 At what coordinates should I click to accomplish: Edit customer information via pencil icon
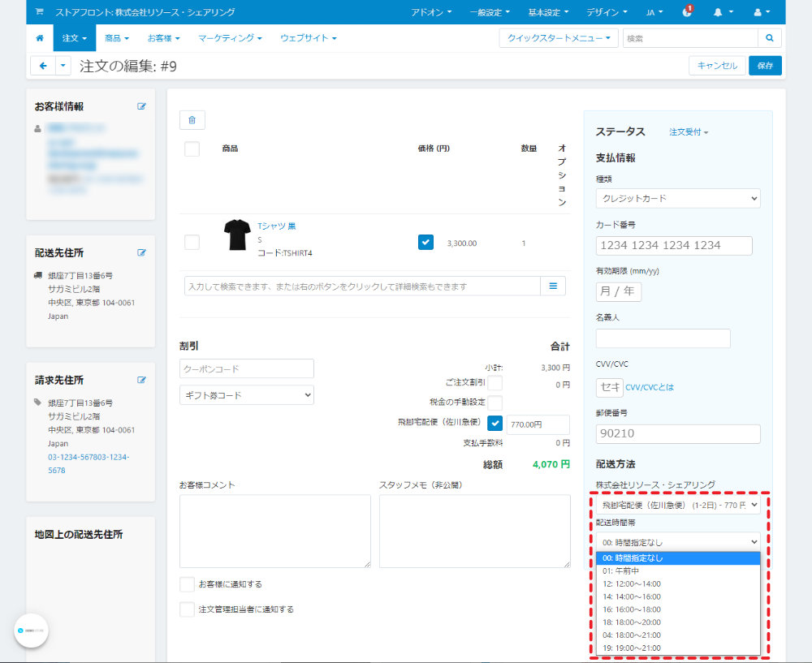(141, 106)
